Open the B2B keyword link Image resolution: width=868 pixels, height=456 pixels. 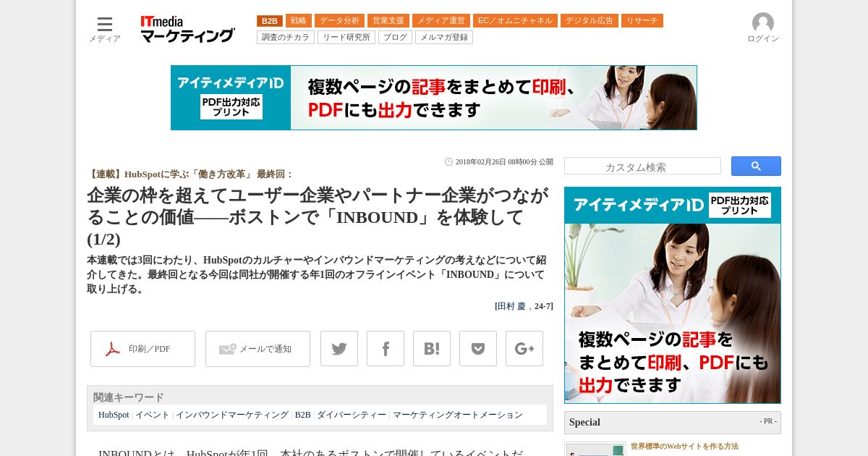(302, 415)
